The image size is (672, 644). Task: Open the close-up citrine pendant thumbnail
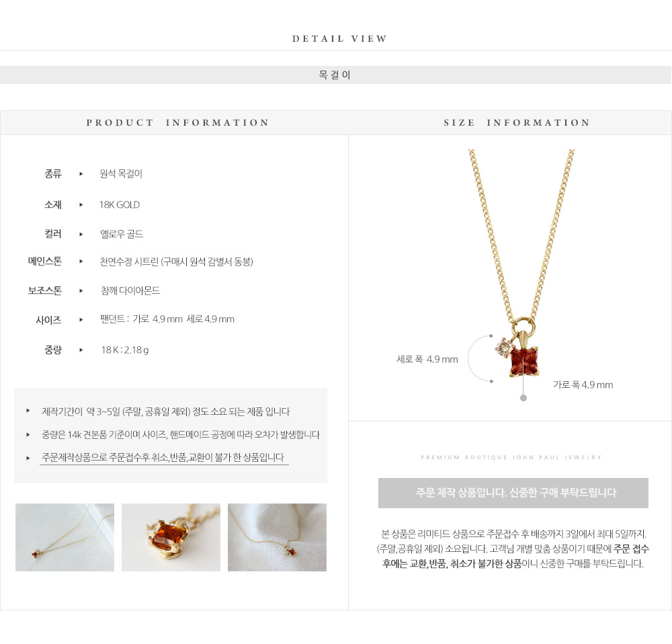pos(171,537)
